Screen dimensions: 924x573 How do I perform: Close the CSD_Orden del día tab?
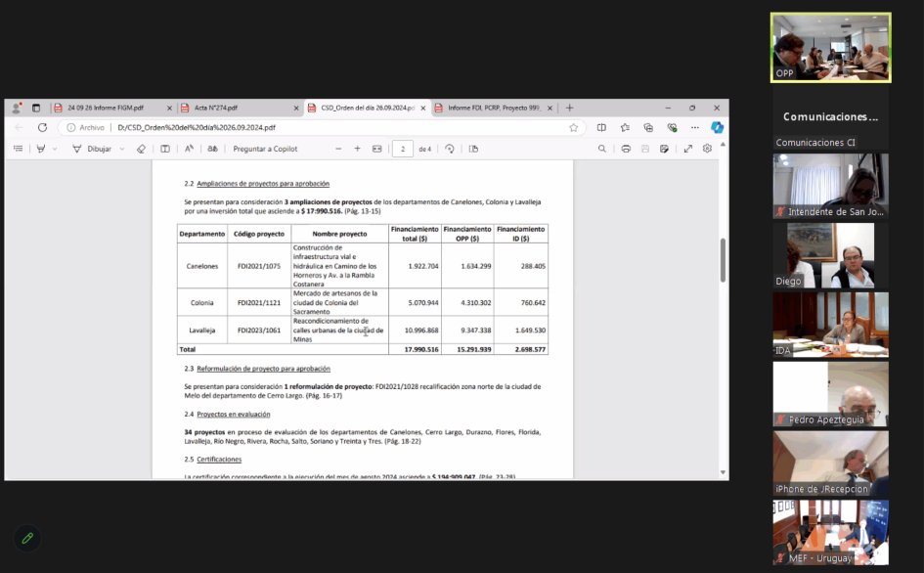(x=423, y=108)
